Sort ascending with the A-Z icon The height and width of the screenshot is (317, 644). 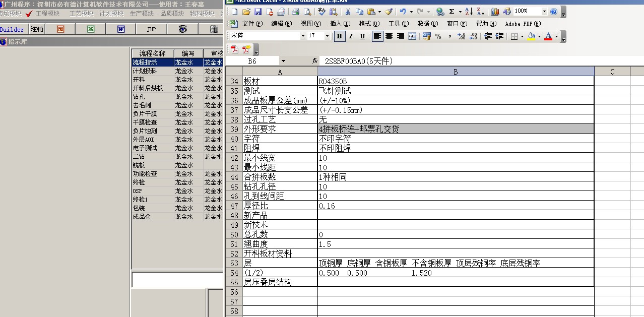[x=469, y=11]
